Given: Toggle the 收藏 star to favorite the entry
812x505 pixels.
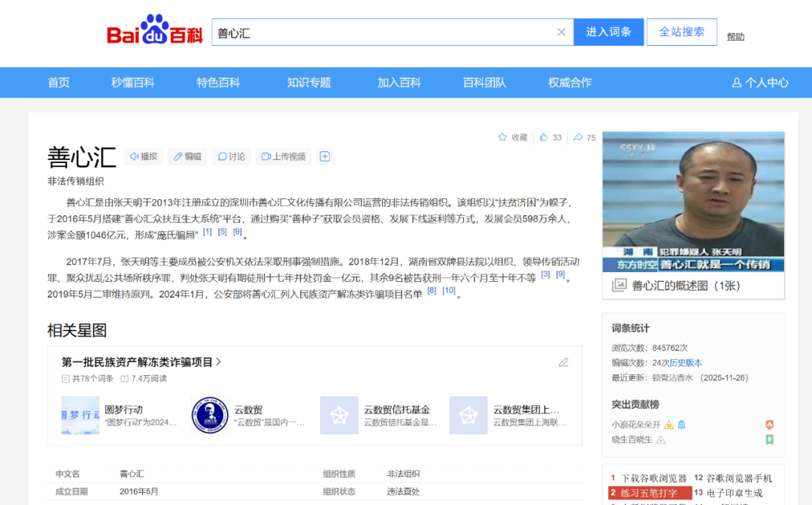Looking at the screenshot, I should (502, 138).
